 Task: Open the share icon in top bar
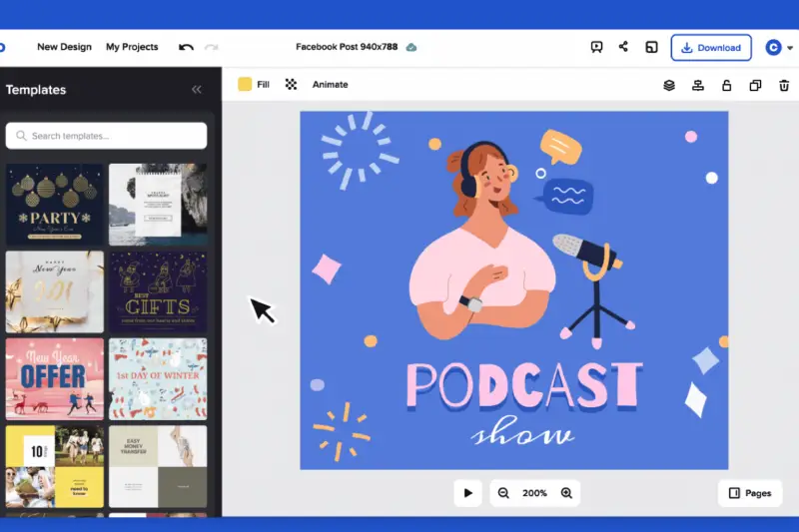click(623, 47)
